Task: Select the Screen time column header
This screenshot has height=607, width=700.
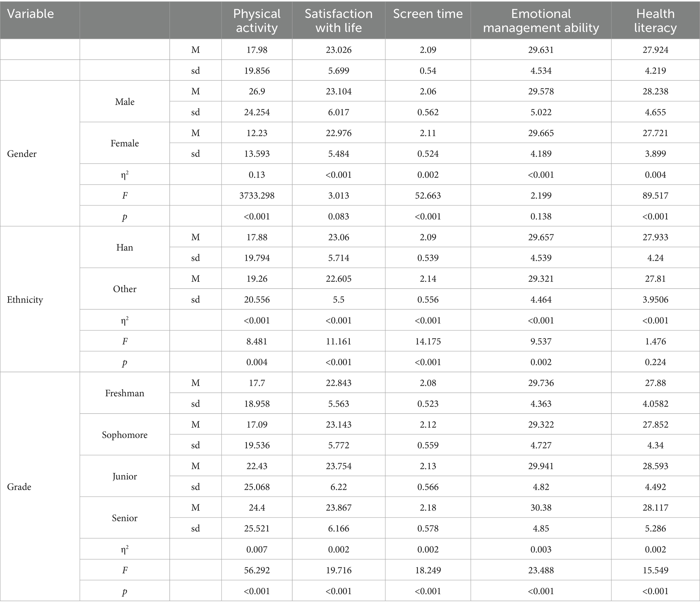Action: click(428, 14)
